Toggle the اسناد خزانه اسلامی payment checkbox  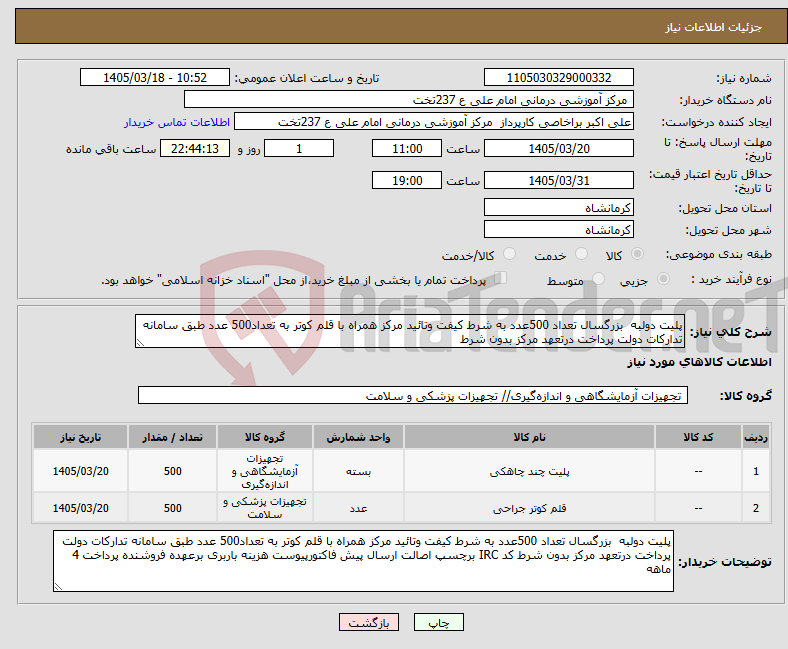pyautogui.click(x=501, y=277)
